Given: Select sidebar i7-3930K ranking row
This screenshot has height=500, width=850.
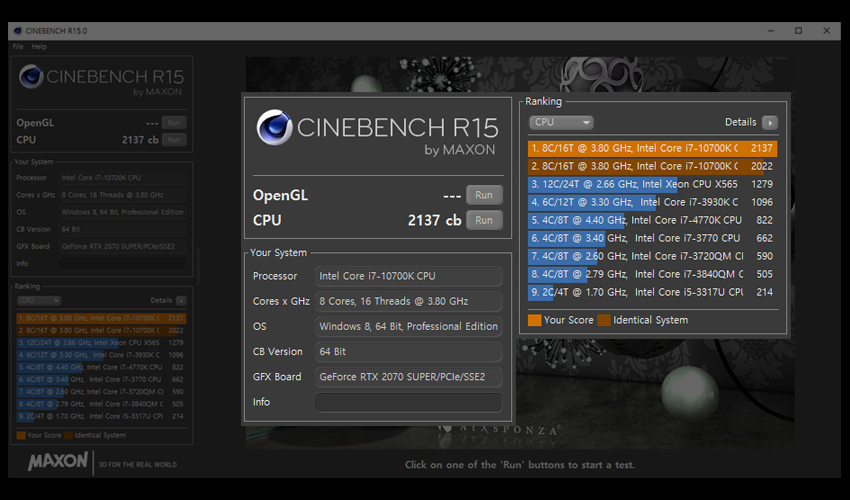Looking at the screenshot, I should (x=101, y=355).
